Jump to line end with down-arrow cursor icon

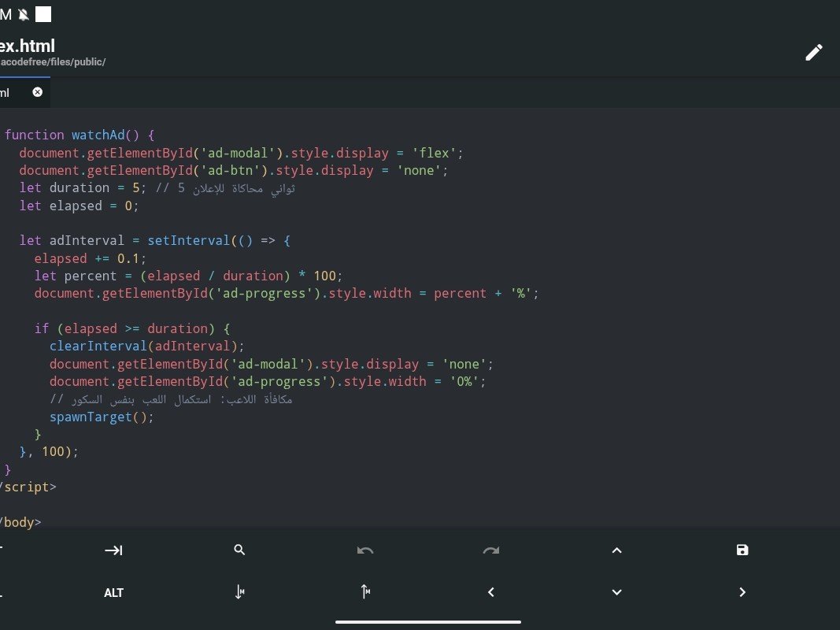click(x=239, y=592)
